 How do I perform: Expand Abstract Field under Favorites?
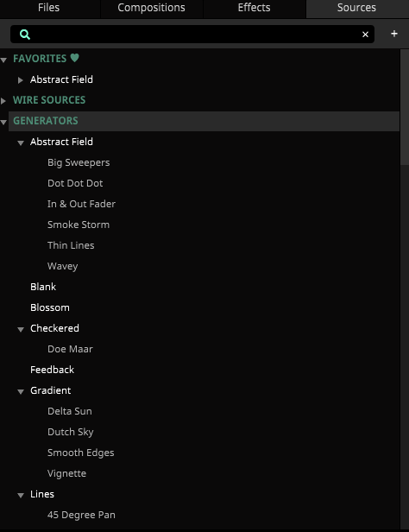click(x=21, y=80)
